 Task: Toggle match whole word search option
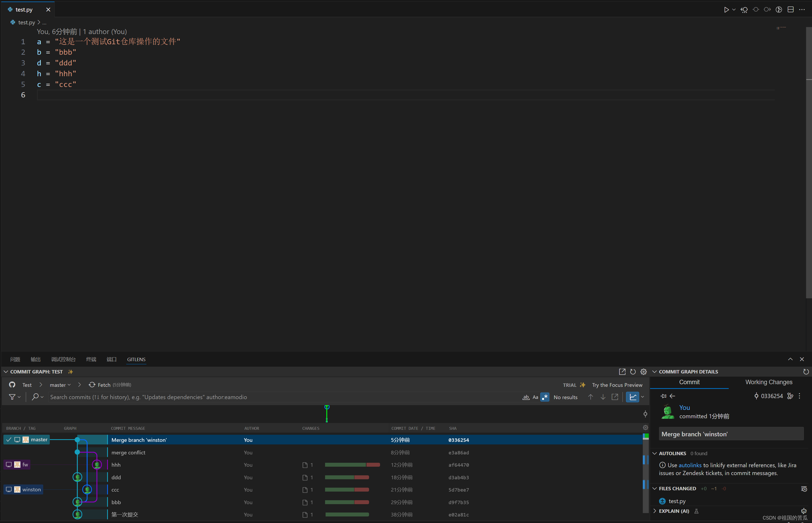click(x=526, y=397)
